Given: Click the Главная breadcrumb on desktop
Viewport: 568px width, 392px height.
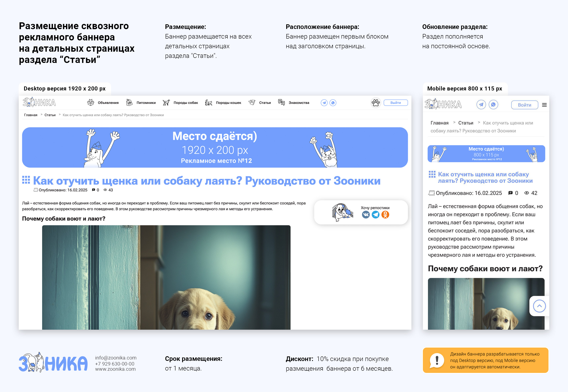Looking at the screenshot, I should [x=30, y=115].
